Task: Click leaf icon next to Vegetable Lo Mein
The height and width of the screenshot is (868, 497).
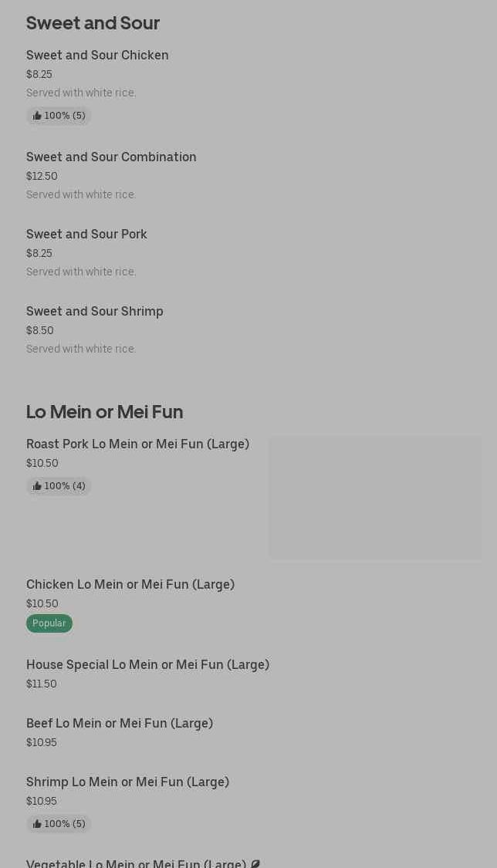Action: point(255,863)
